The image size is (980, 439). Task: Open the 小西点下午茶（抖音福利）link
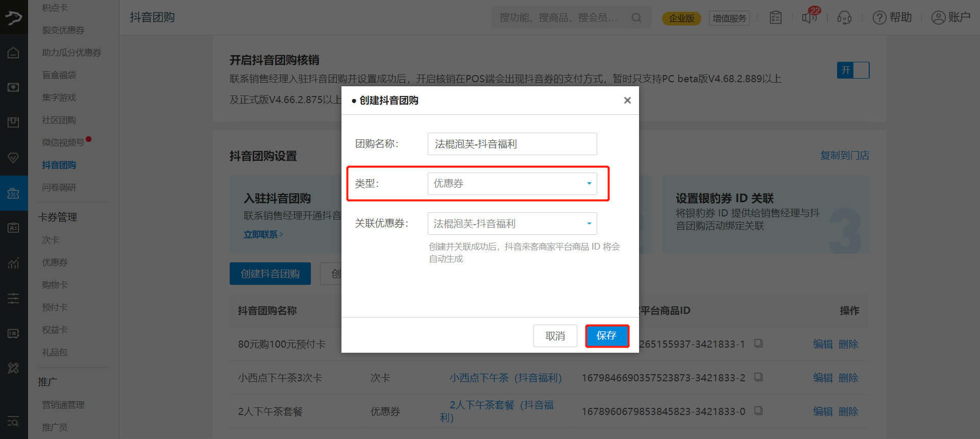505,378
